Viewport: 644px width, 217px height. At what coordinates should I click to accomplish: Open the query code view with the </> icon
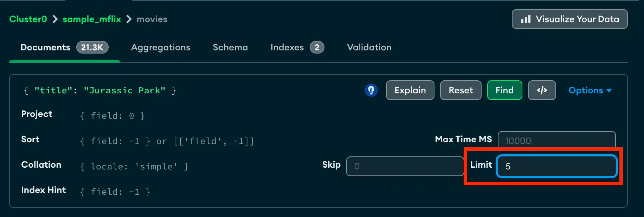(542, 90)
